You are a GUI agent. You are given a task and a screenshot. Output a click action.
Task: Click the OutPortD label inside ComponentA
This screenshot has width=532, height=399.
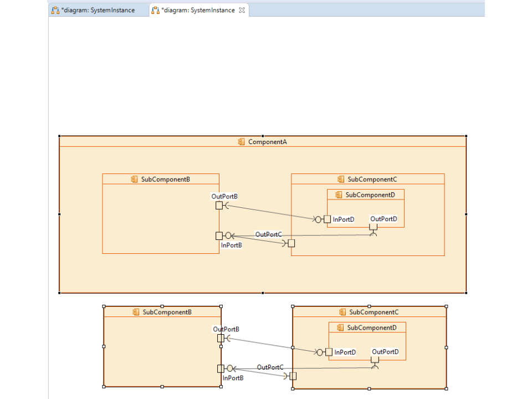click(383, 219)
